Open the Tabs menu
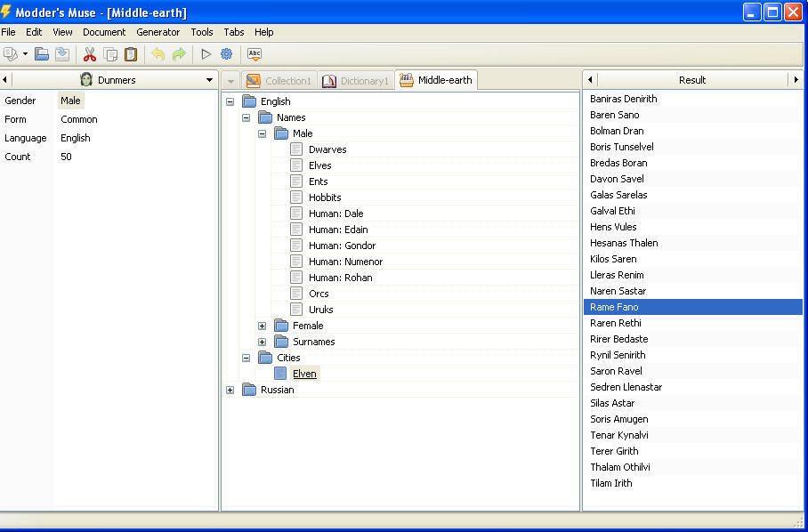This screenshot has width=808, height=532. 234,32
